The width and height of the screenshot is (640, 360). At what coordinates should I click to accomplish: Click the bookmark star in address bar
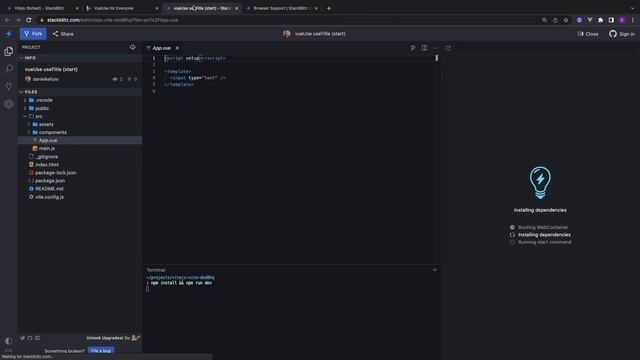[x=566, y=20]
